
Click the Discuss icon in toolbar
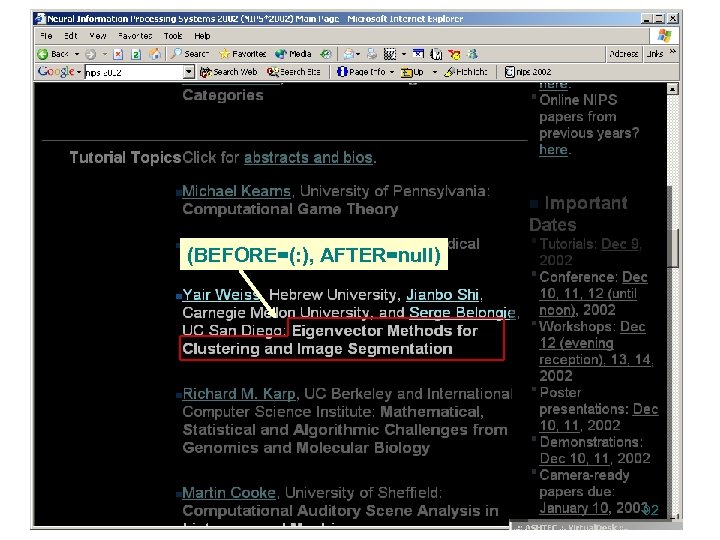(418, 54)
